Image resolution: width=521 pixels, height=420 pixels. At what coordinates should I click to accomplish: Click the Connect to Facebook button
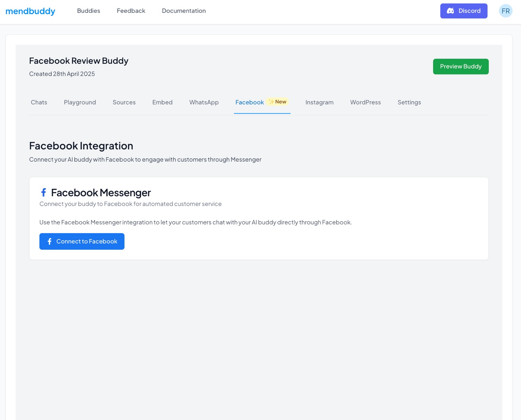82,241
